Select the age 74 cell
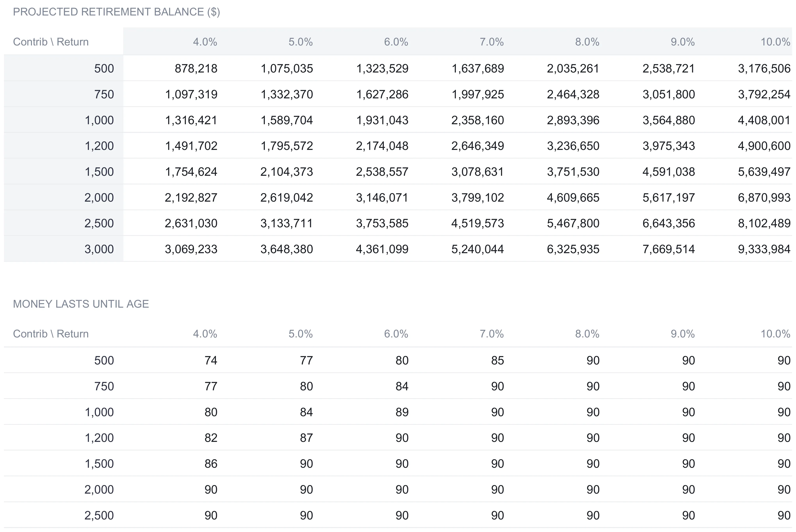796x532 pixels. pos(211,360)
